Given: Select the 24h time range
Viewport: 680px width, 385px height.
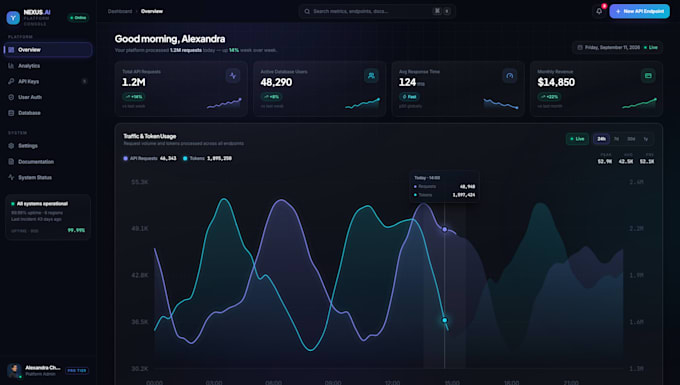Looking at the screenshot, I should coord(601,139).
